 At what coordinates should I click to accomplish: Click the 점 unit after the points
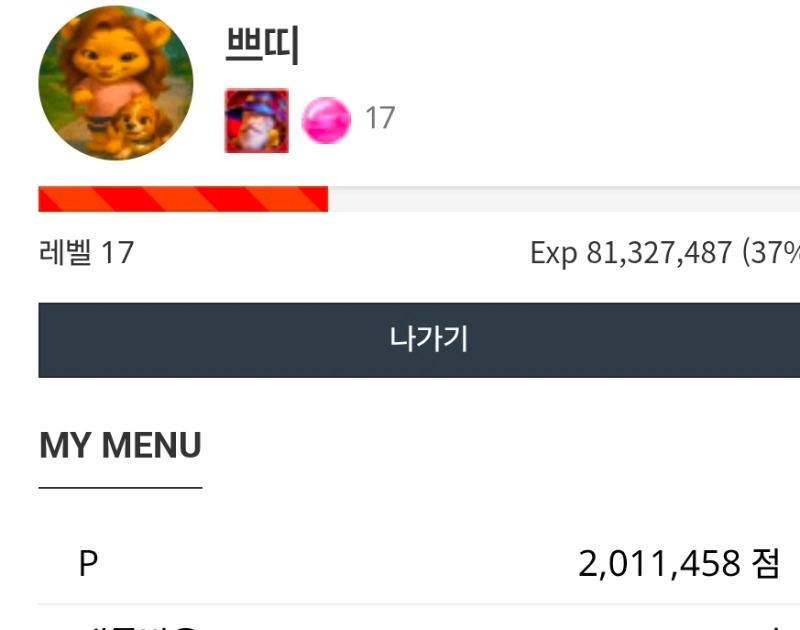766,564
